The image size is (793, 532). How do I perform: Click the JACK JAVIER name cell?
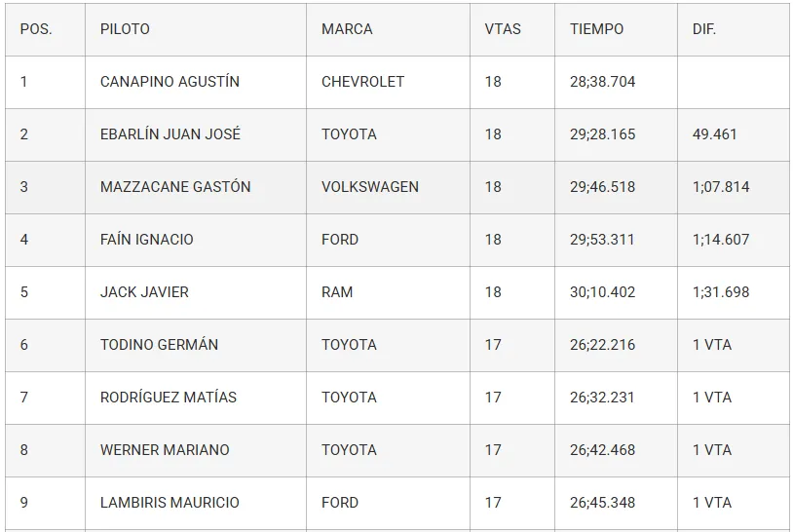144,292
